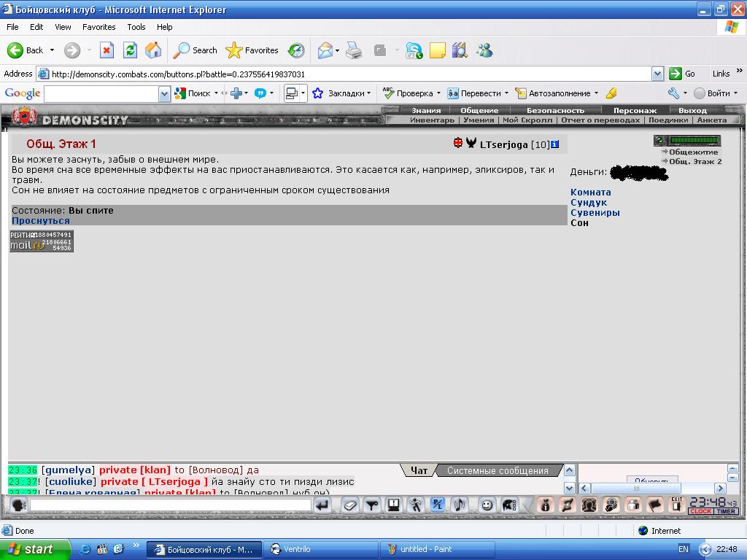Screen dimensions: 747x560
Task: Open the Перевести translate dropdown
Action: click(x=506, y=93)
